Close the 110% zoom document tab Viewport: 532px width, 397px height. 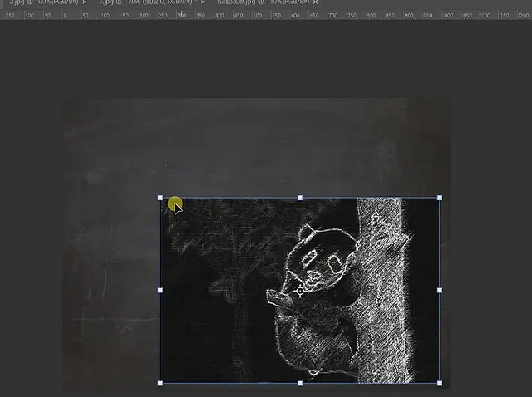[x=316, y=2]
